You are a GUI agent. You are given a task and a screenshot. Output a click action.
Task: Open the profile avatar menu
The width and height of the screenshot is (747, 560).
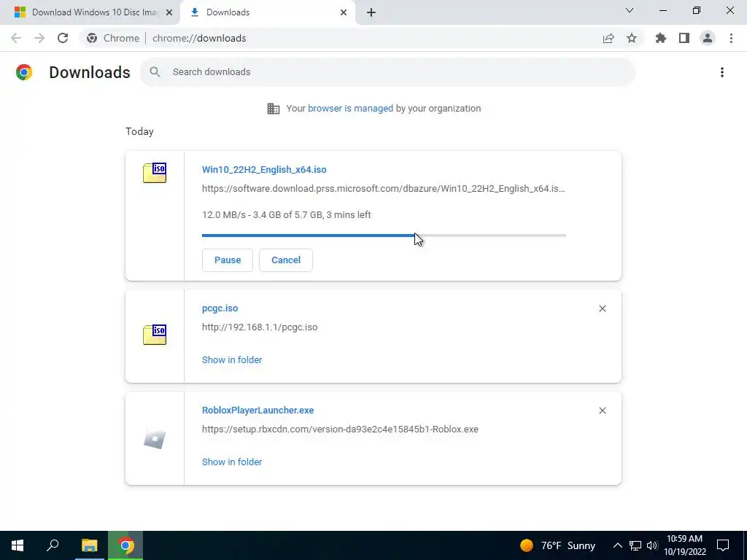(708, 38)
